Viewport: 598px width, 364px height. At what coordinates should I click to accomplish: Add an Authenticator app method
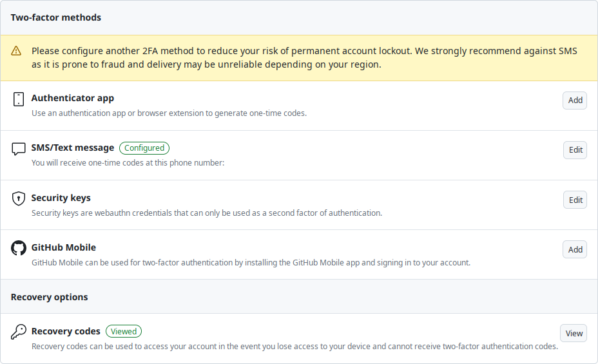(x=575, y=101)
